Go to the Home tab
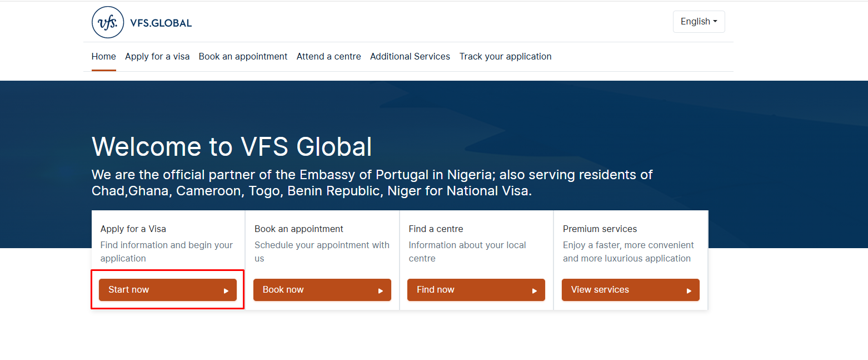The width and height of the screenshot is (868, 360). coord(104,56)
